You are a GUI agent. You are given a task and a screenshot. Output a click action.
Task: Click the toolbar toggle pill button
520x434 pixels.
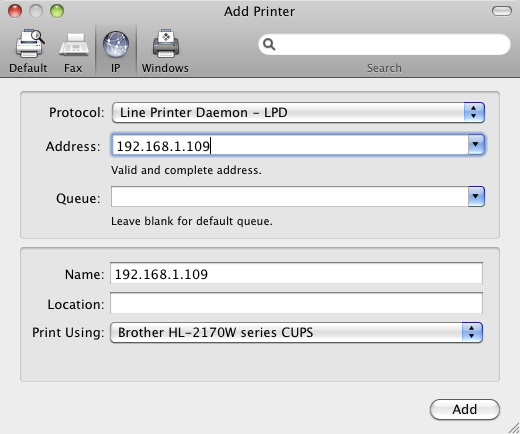502,11
